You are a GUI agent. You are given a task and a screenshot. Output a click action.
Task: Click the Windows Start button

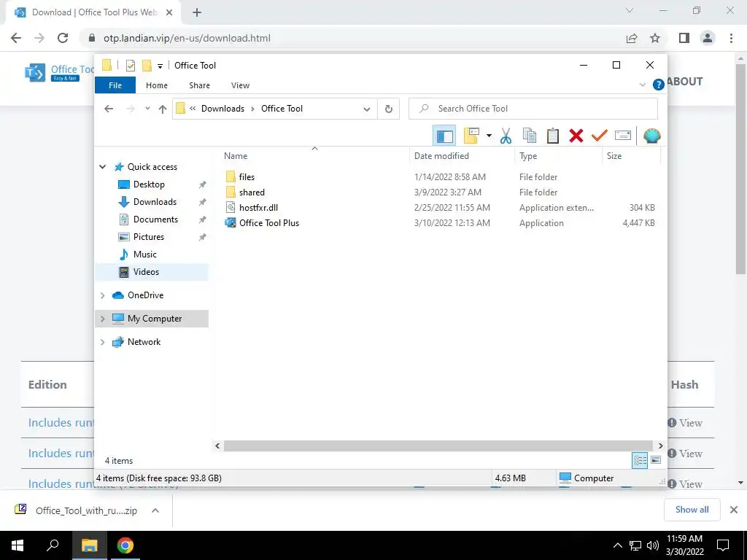click(x=18, y=545)
